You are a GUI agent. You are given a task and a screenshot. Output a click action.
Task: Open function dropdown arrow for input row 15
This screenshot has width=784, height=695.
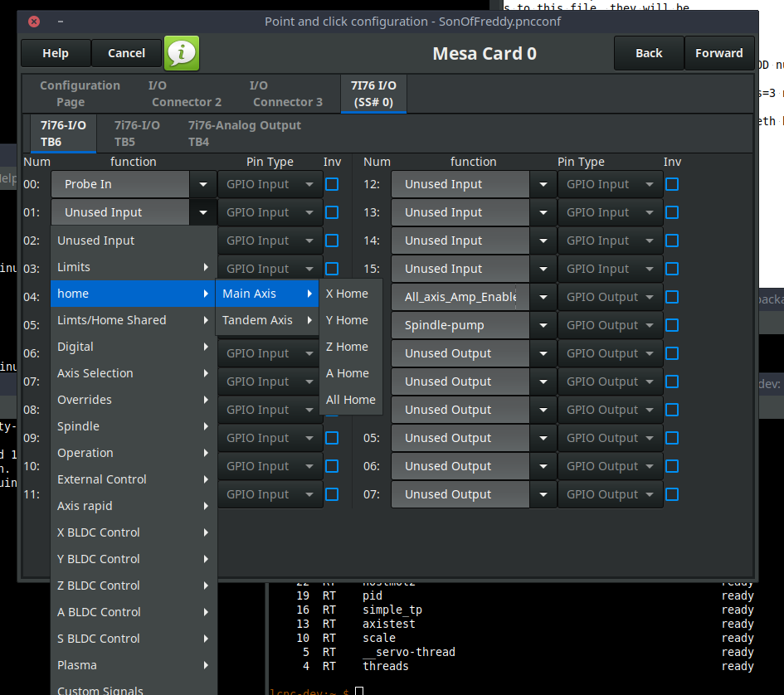coord(543,269)
